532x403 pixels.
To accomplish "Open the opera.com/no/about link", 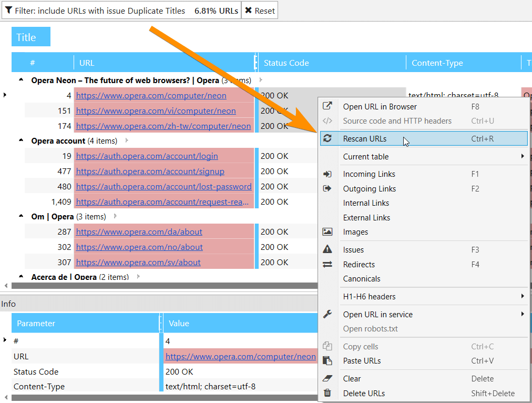I will [x=139, y=247].
